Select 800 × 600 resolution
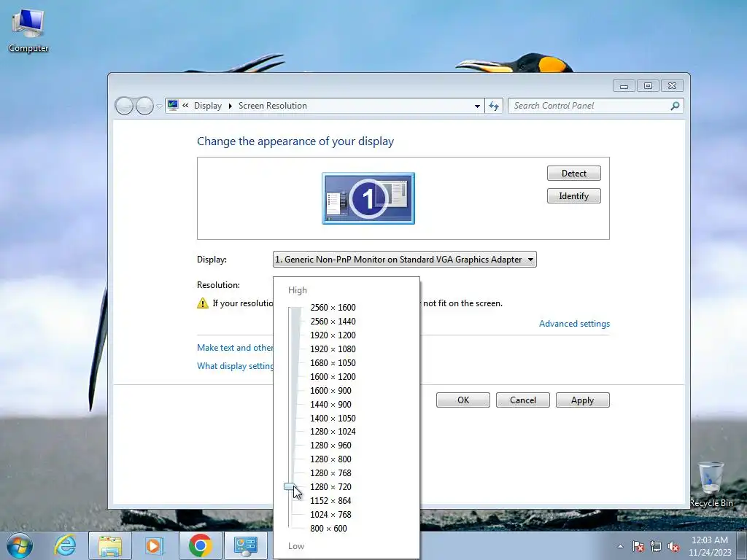Image resolution: width=747 pixels, height=560 pixels. [328, 528]
